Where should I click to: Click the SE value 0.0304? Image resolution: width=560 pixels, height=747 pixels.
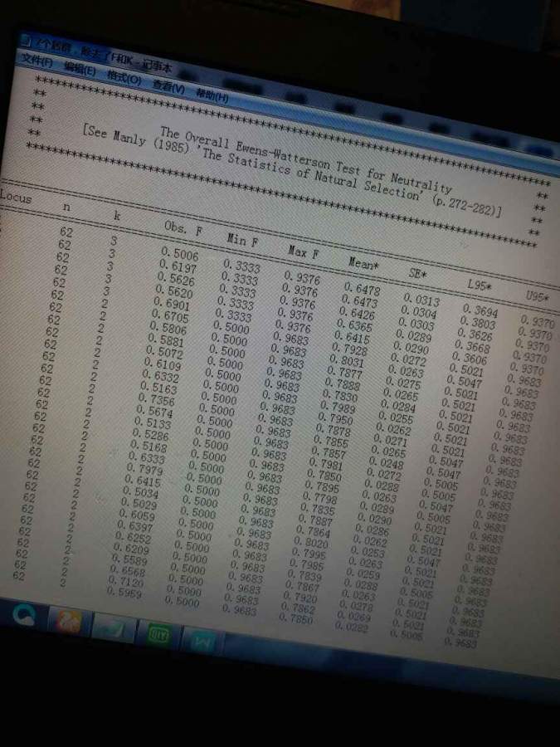tap(419, 313)
